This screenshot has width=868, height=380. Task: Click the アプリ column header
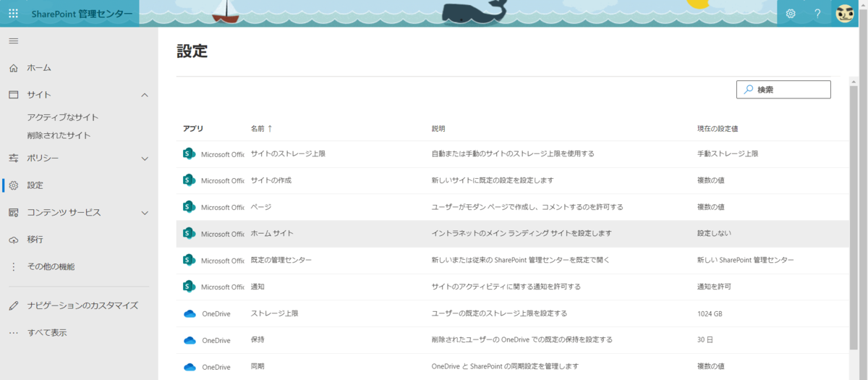[x=193, y=128]
